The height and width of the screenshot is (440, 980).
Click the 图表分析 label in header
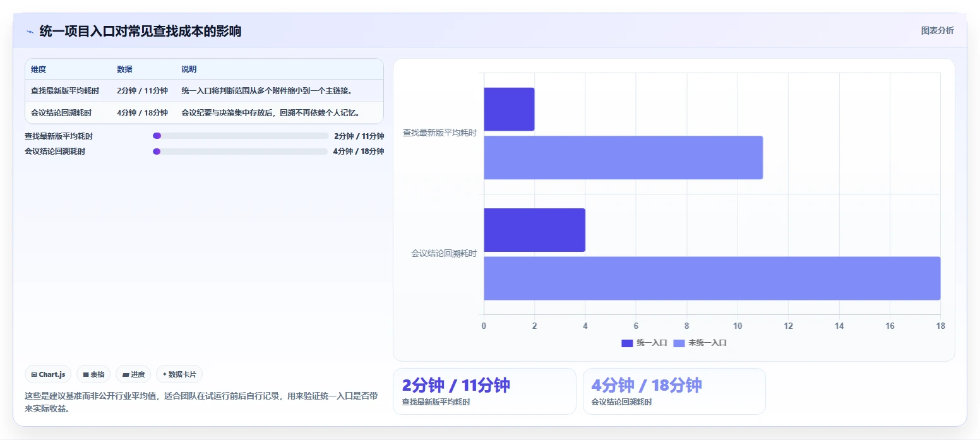937,30
